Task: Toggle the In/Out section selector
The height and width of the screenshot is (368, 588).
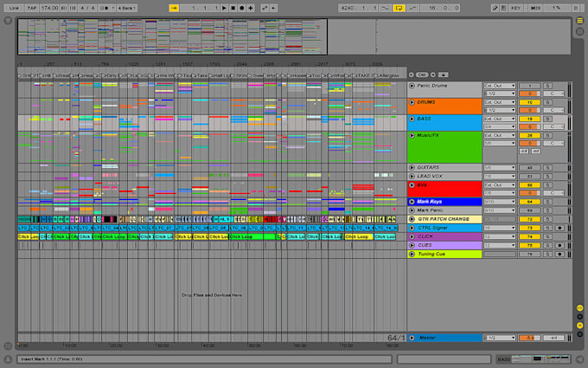Action: pyautogui.click(x=579, y=308)
